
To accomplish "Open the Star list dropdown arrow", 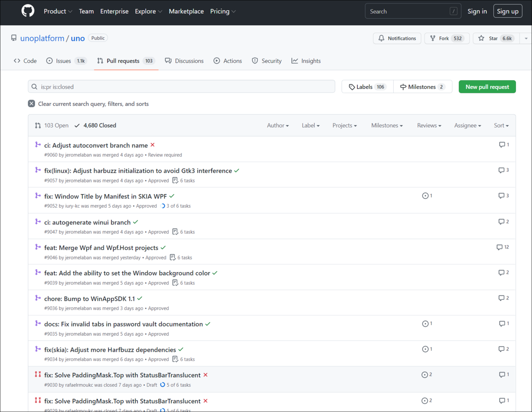I will [526, 39].
